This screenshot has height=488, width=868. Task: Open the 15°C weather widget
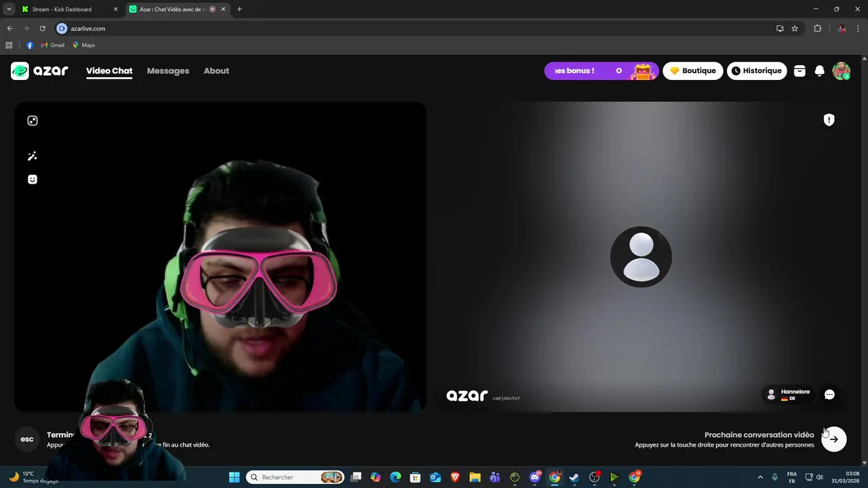click(x=33, y=477)
